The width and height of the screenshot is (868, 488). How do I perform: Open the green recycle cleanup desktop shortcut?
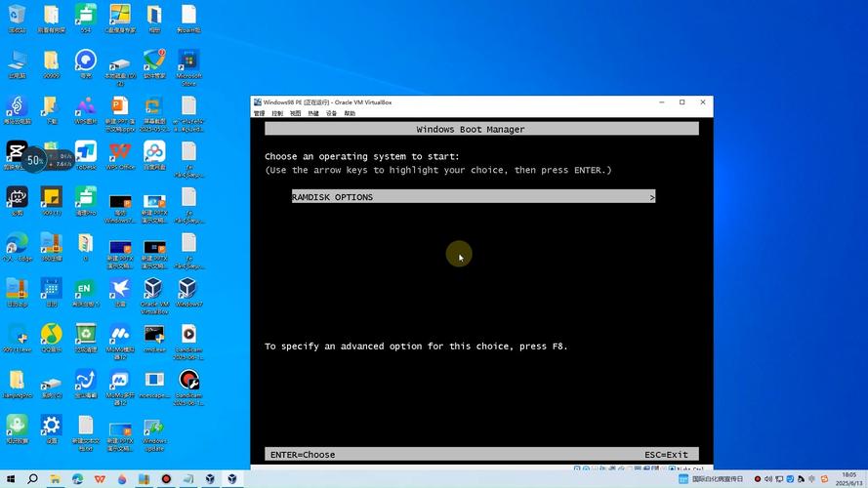(x=86, y=338)
